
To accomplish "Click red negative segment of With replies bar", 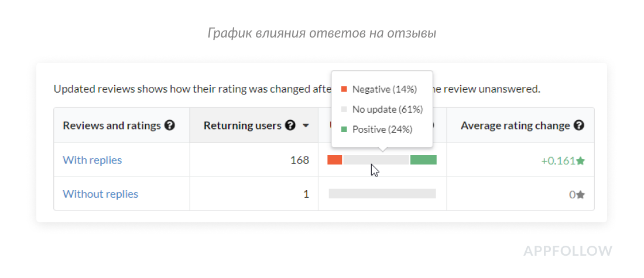I will pos(335,160).
